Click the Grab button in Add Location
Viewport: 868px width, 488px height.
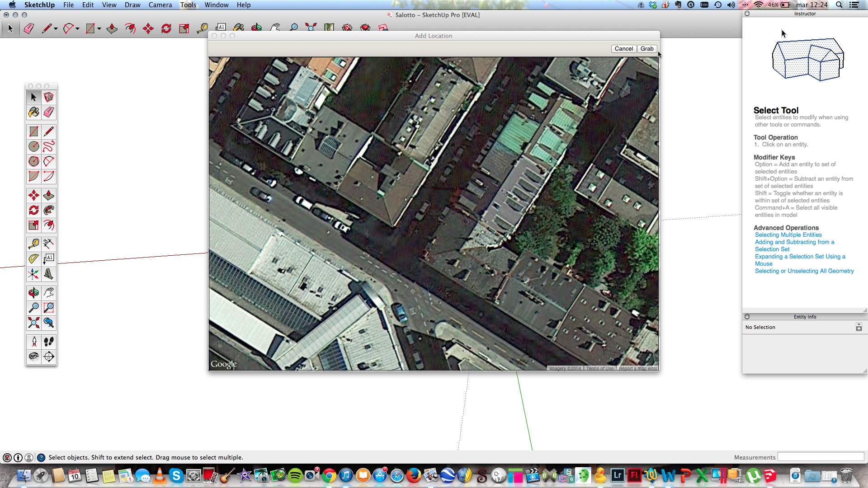click(647, 49)
